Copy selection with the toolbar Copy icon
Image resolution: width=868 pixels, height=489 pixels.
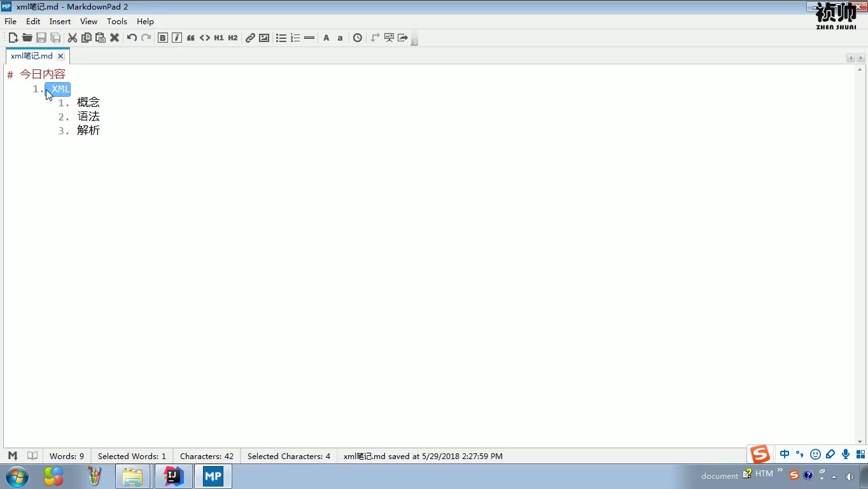(x=86, y=38)
